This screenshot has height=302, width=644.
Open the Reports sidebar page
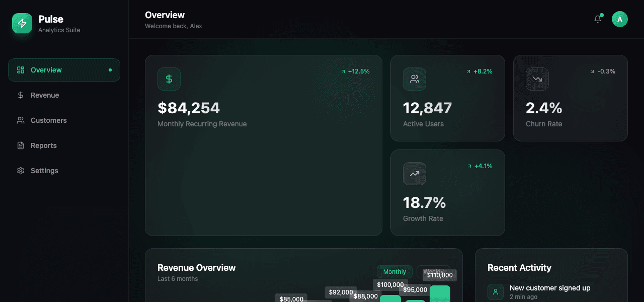[64, 145]
